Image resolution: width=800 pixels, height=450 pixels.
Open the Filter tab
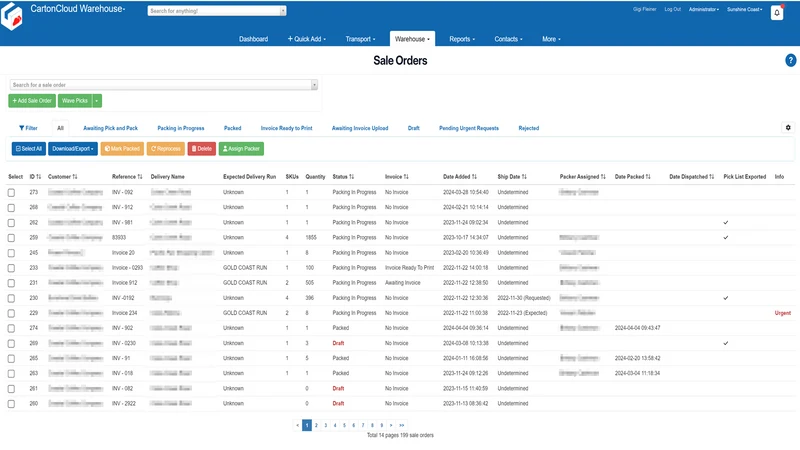[x=29, y=128]
